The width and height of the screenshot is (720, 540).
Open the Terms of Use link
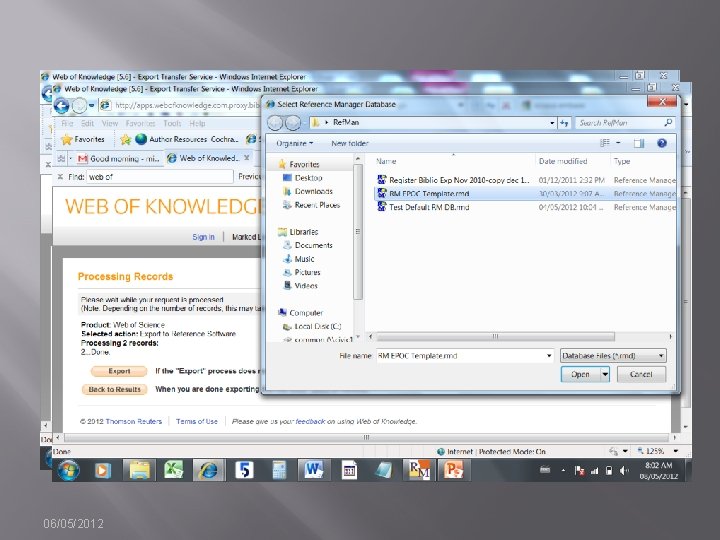point(197,421)
